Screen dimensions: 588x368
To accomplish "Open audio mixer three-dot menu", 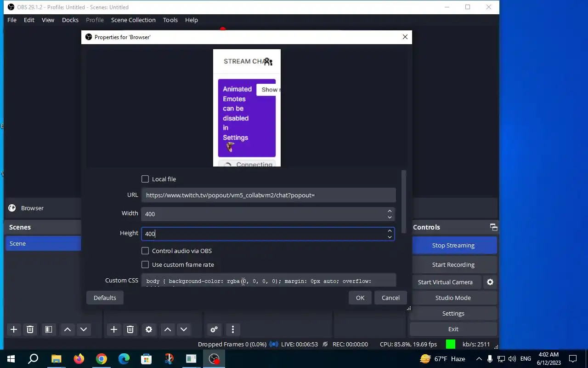I will 233,329.
